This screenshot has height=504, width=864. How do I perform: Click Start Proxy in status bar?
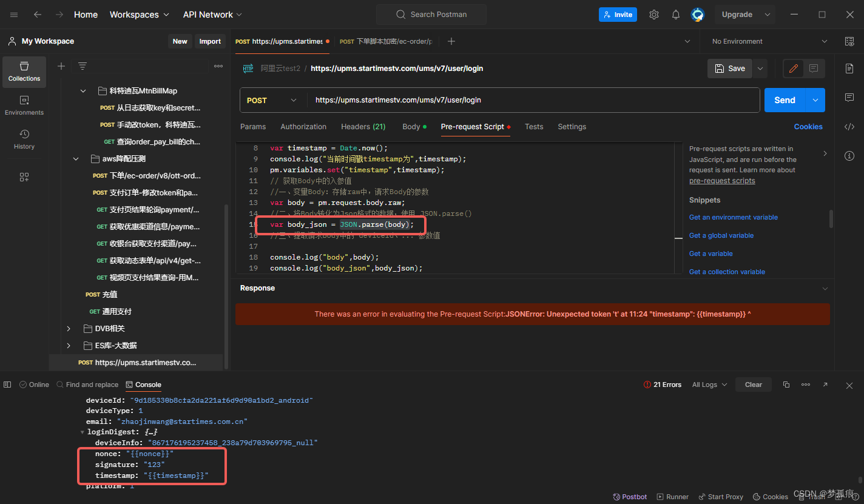pos(721,497)
